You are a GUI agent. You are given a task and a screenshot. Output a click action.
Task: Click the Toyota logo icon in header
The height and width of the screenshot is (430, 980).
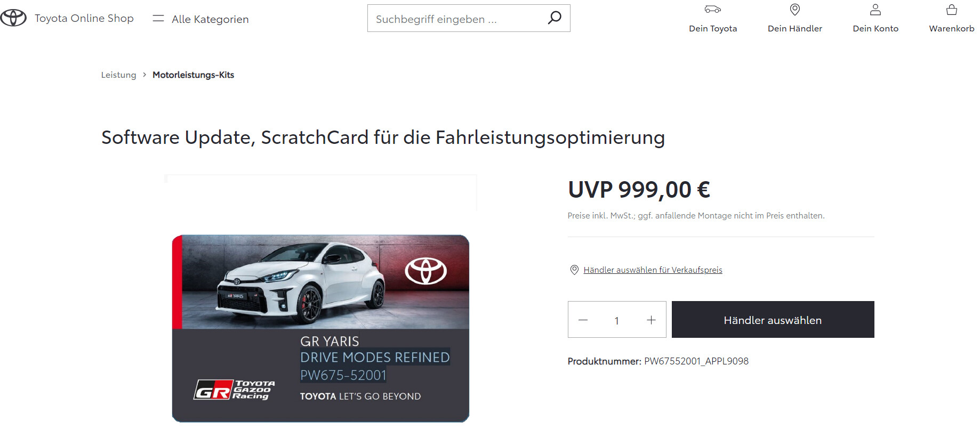click(13, 18)
